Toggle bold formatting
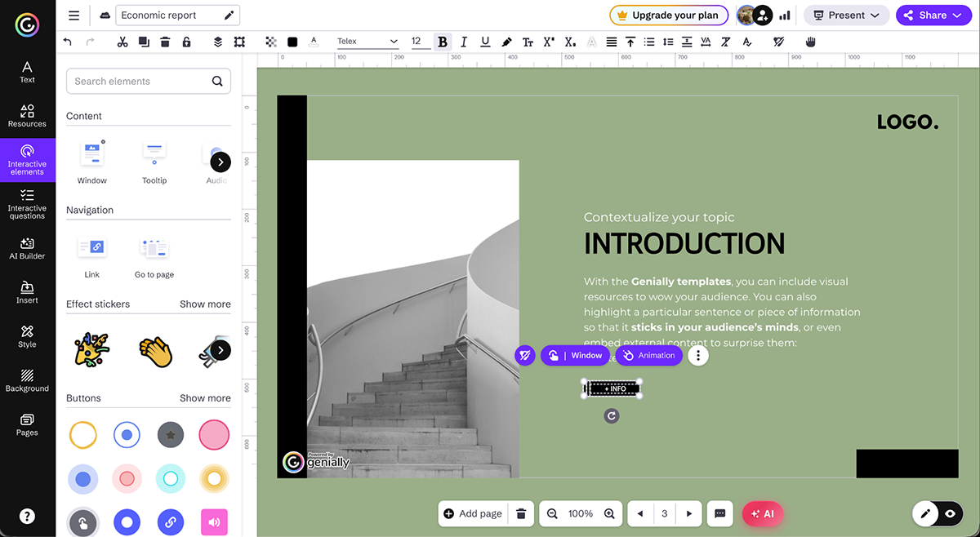Viewport: 980px width, 537px height. click(443, 42)
